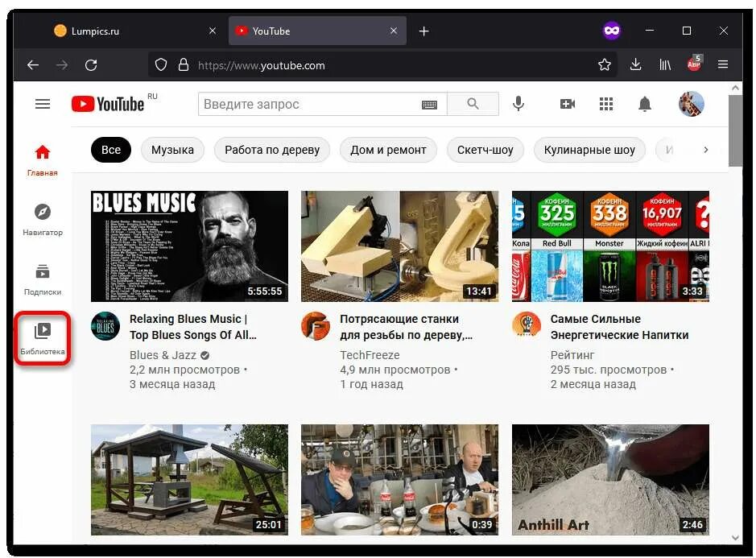Open the YouTube apps grid

coord(606,104)
